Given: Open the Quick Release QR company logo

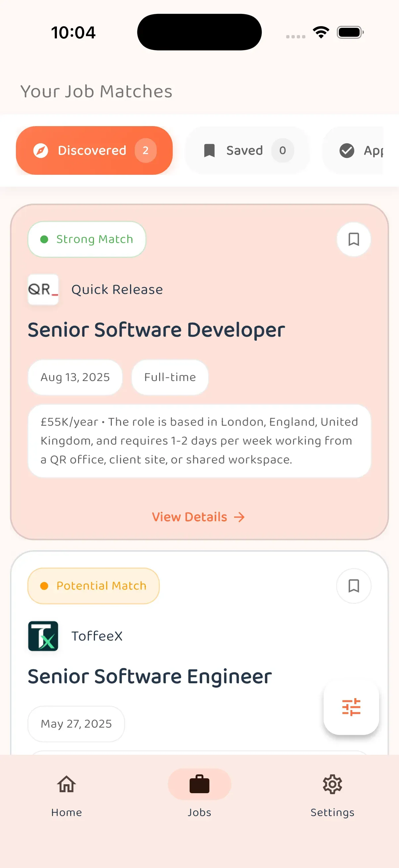Looking at the screenshot, I should coord(43,290).
